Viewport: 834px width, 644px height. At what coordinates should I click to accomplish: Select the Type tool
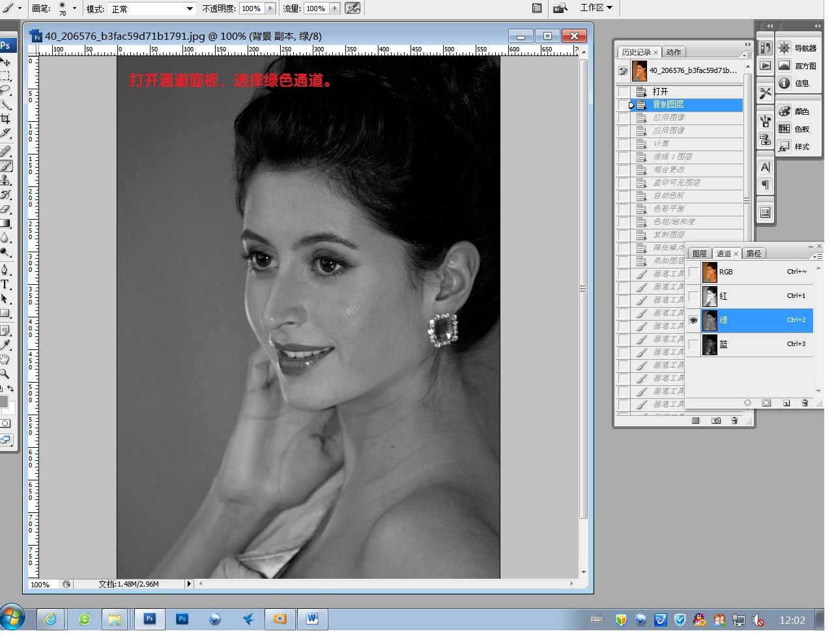click(x=6, y=284)
